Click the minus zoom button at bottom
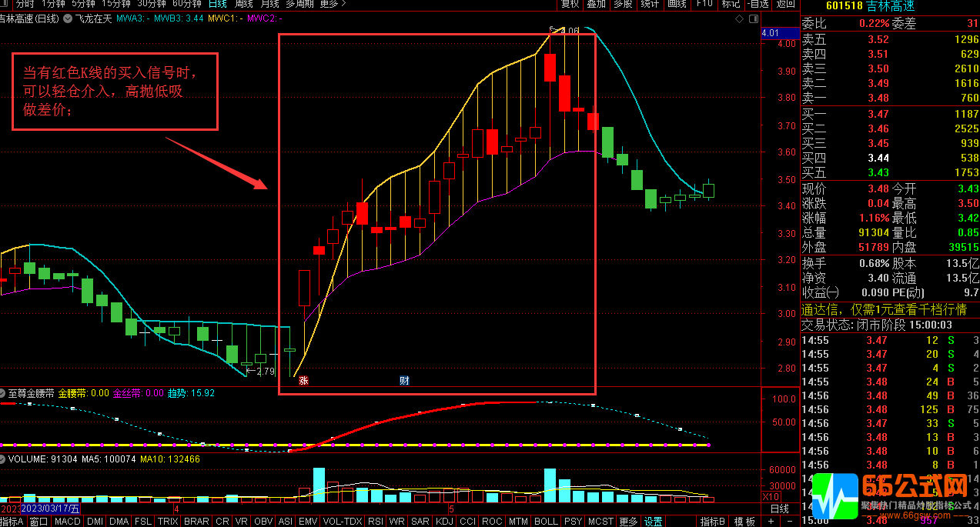980x527 pixels. tap(791, 521)
